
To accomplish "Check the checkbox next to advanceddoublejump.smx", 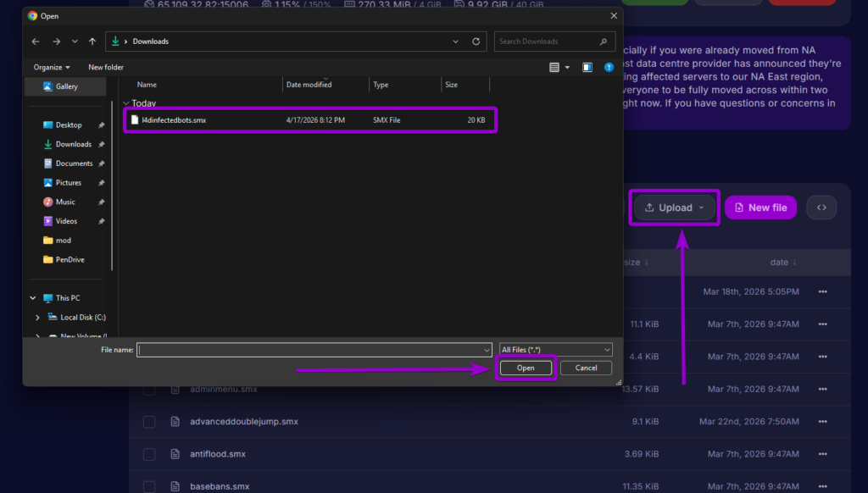I will click(149, 421).
